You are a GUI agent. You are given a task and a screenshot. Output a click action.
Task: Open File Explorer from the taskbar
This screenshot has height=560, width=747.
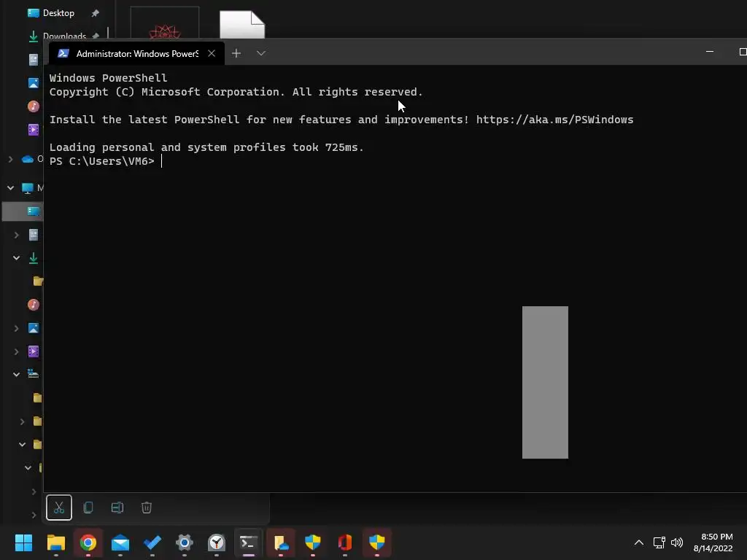[55, 542]
